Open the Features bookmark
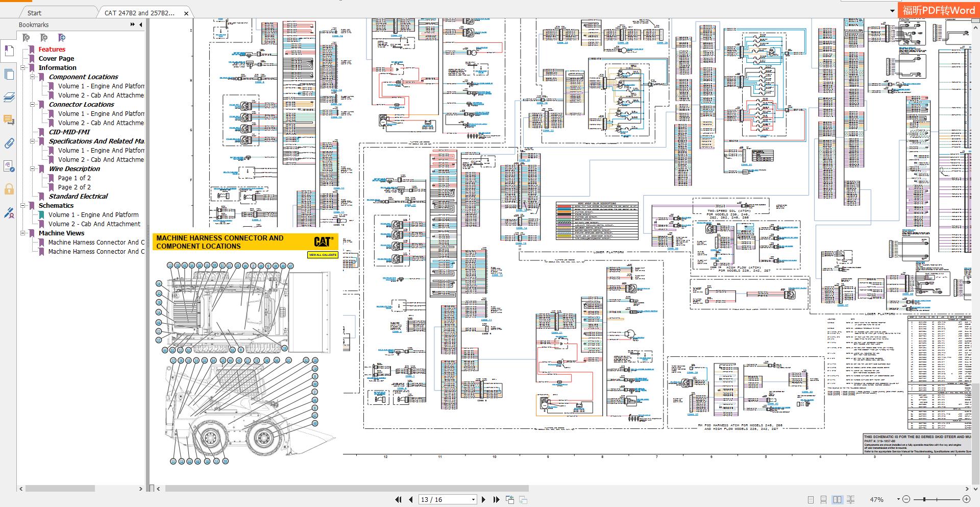980x507 pixels. (x=52, y=50)
